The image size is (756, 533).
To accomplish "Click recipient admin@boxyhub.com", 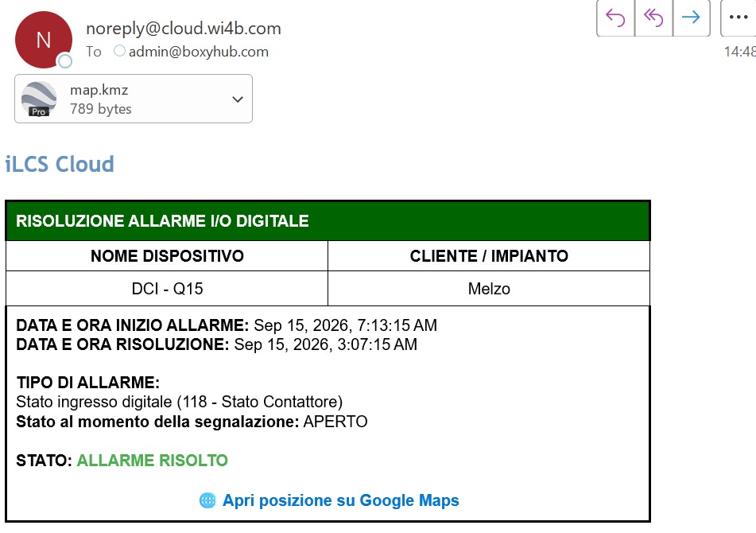I will 198,52.
